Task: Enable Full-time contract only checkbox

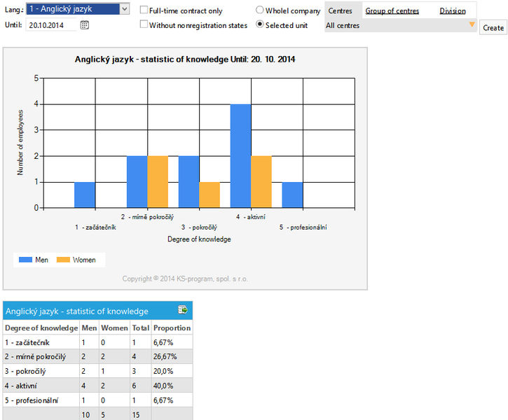Action: click(144, 10)
